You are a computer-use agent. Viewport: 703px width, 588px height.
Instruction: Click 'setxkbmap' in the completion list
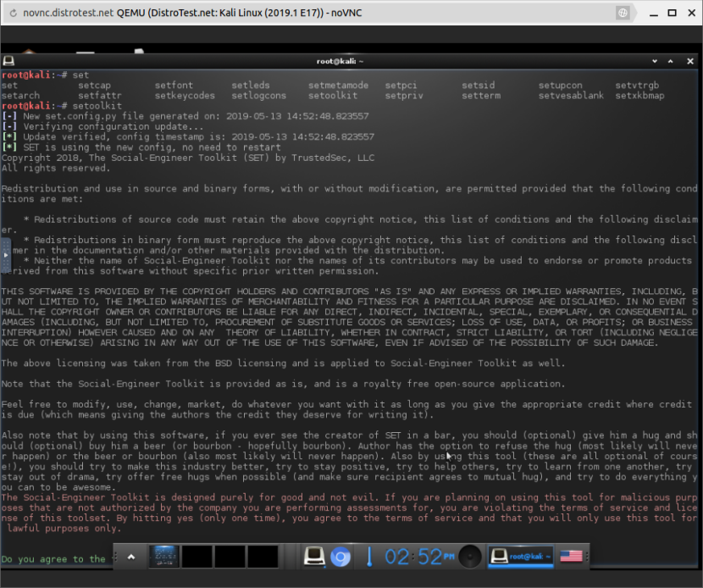click(x=639, y=96)
